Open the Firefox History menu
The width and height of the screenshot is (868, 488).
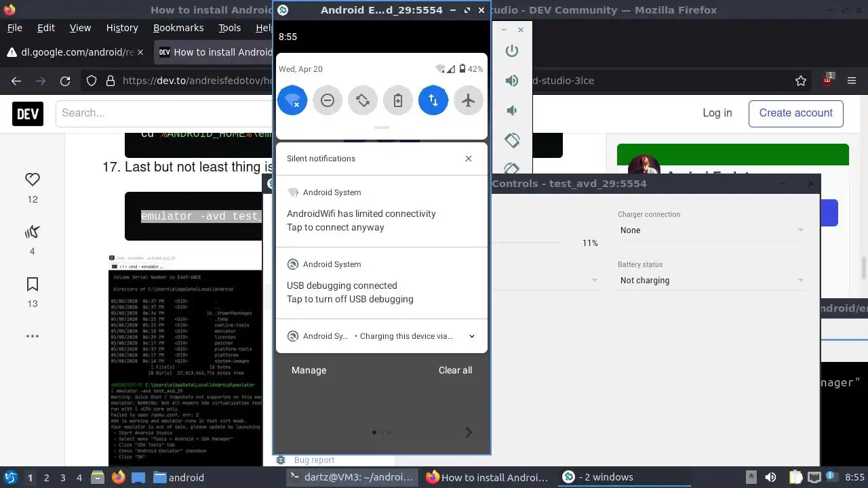pos(122,28)
